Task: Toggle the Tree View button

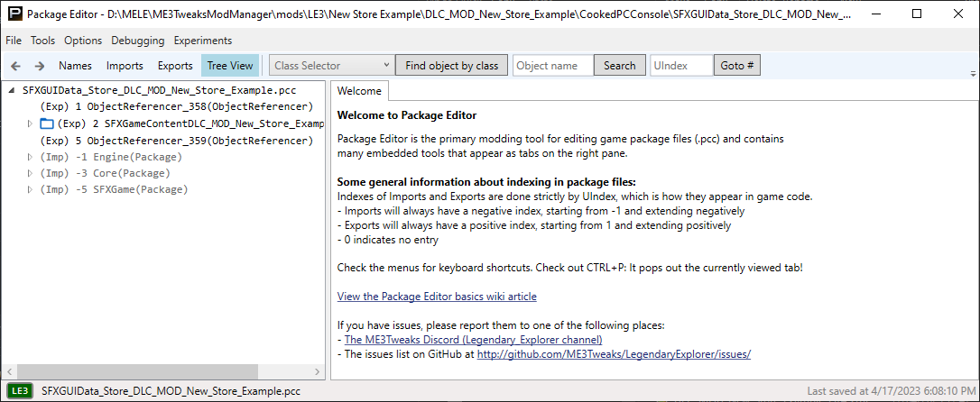Action: 230,66
